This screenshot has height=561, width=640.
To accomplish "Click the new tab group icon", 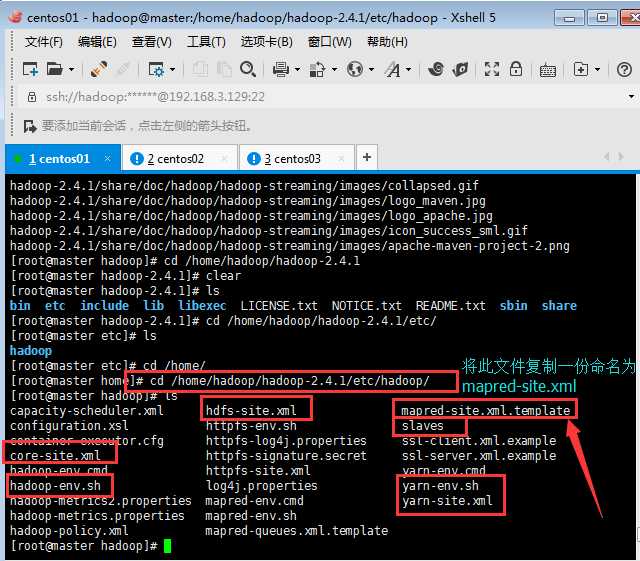I will 581,69.
